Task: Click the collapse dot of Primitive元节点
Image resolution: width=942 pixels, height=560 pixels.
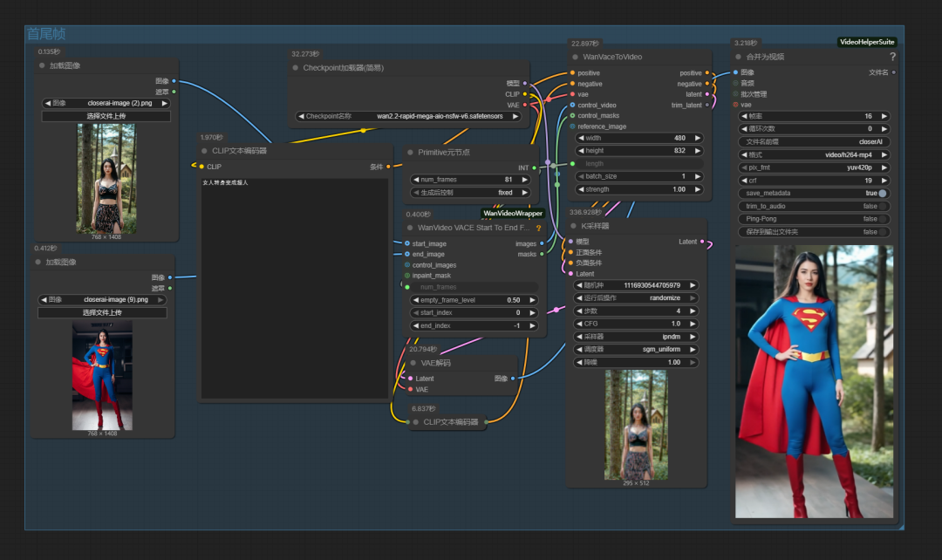Action: 410,152
